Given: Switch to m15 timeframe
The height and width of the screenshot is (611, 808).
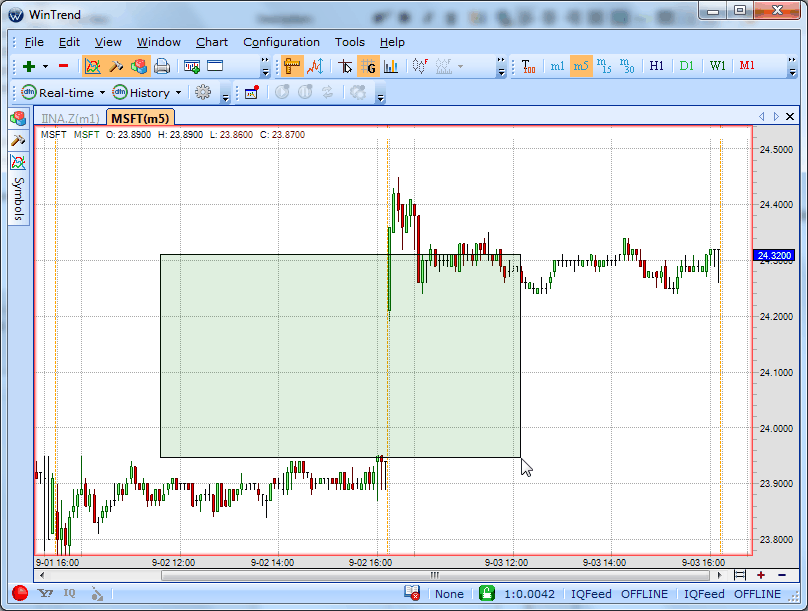Looking at the screenshot, I should coord(604,66).
